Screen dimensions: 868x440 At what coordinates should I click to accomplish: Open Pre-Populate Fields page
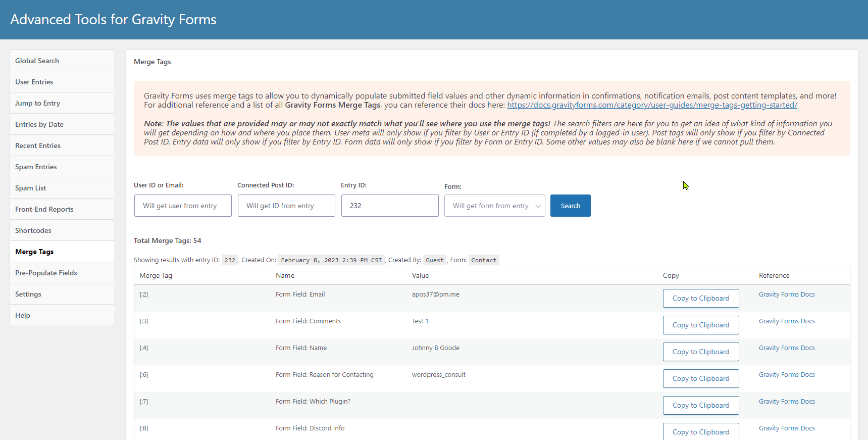tap(62, 273)
